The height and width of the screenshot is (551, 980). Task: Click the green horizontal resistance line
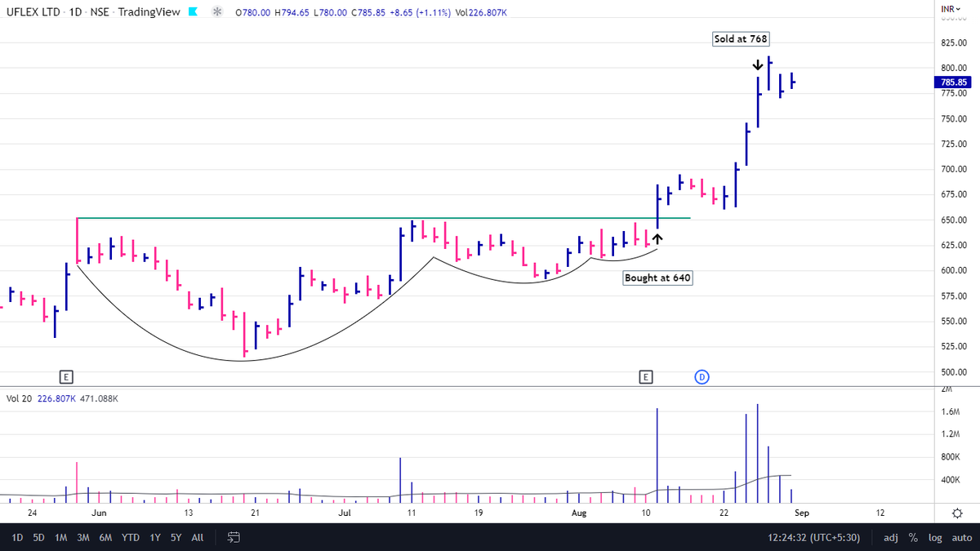click(383, 218)
